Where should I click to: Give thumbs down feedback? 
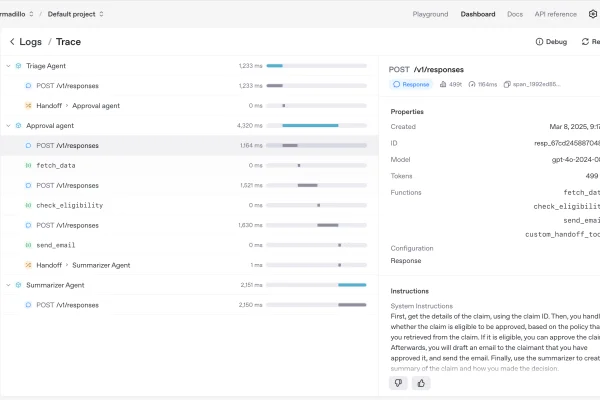(398, 383)
